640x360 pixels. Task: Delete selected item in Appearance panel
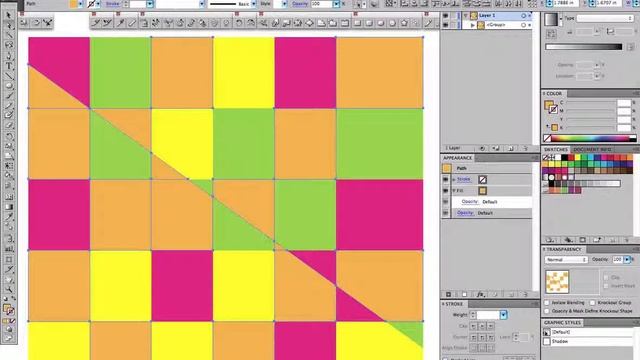pos(526,294)
